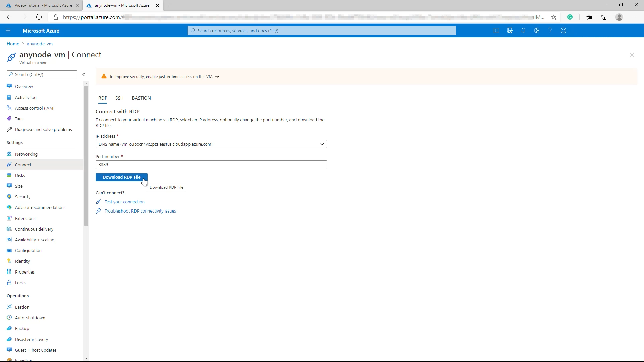Focus the sidebar Search (Ctrl+/) box
Screen dimensions: 644x362
tap(42, 74)
